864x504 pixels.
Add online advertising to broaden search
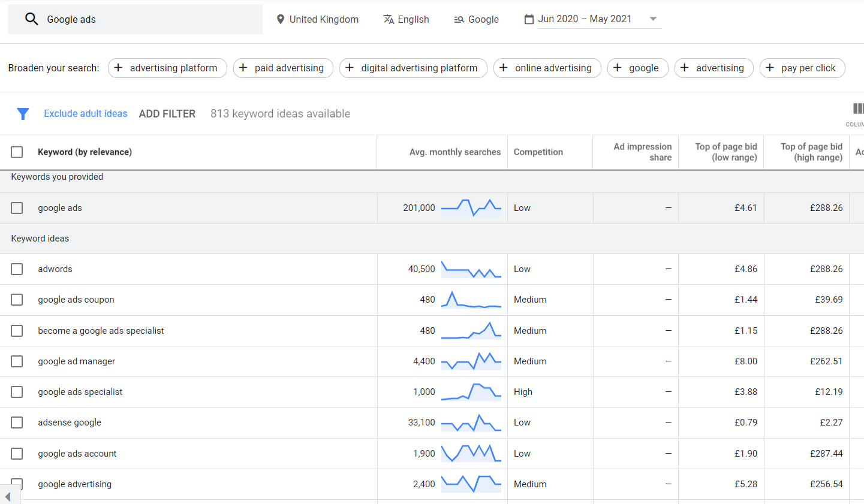[x=547, y=68]
